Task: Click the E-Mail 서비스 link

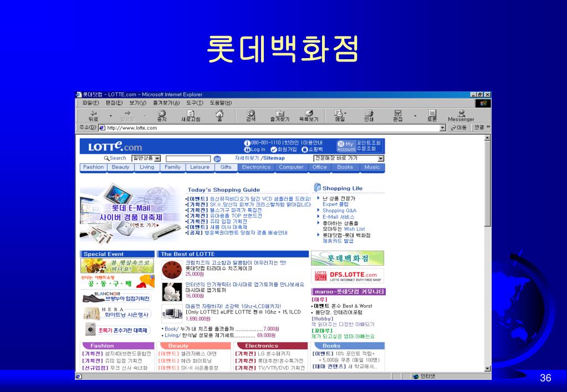Action: coord(338,217)
